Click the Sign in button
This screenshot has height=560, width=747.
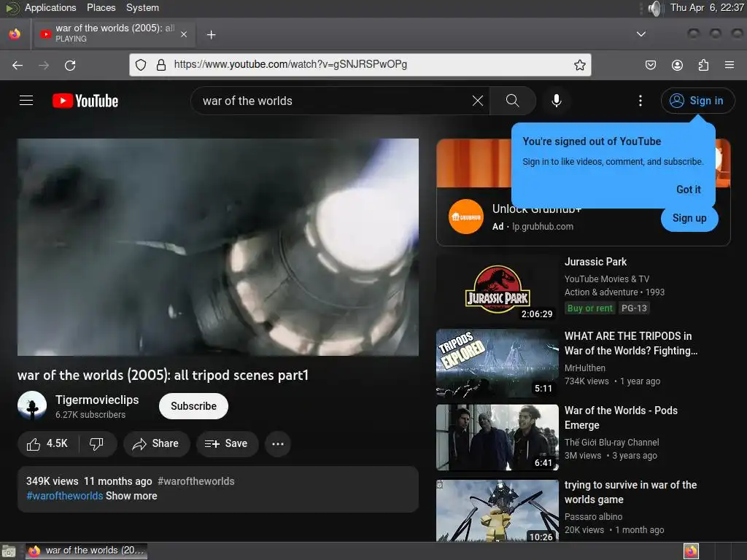coord(697,101)
